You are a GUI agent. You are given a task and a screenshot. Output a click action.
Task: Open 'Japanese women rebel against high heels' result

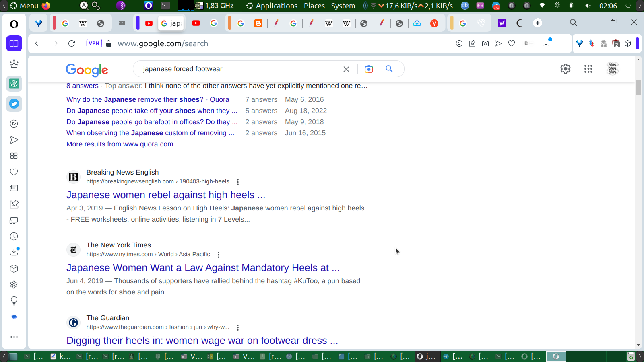pos(166,195)
